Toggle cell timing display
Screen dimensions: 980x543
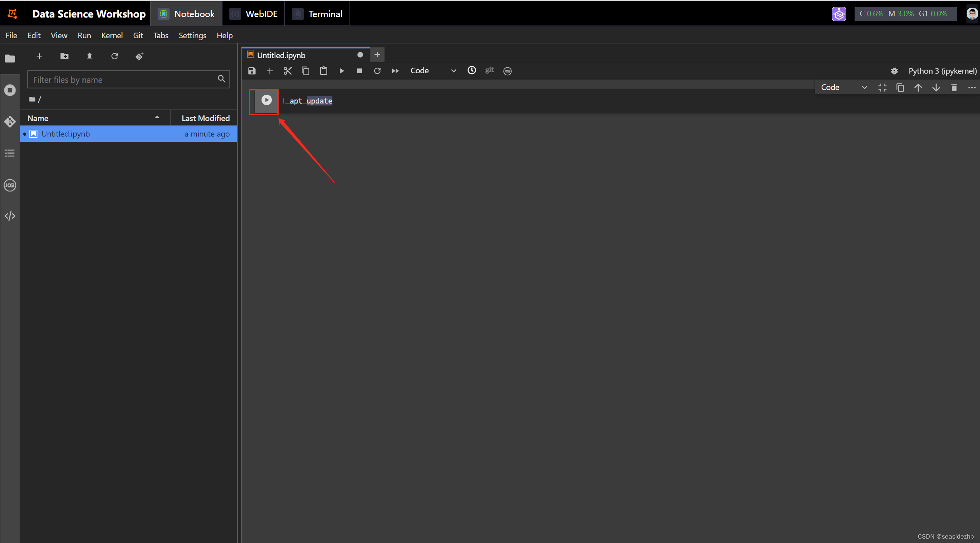point(471,70)
